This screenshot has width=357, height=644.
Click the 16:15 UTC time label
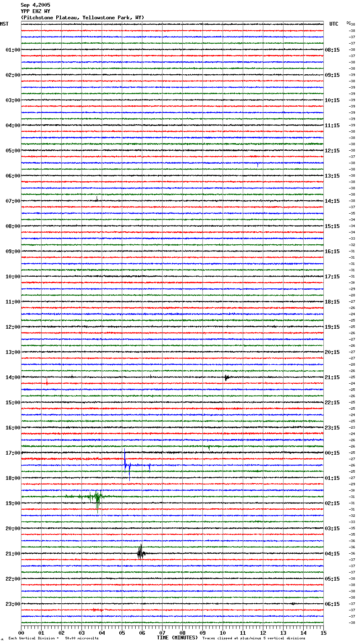pos(332,251)
